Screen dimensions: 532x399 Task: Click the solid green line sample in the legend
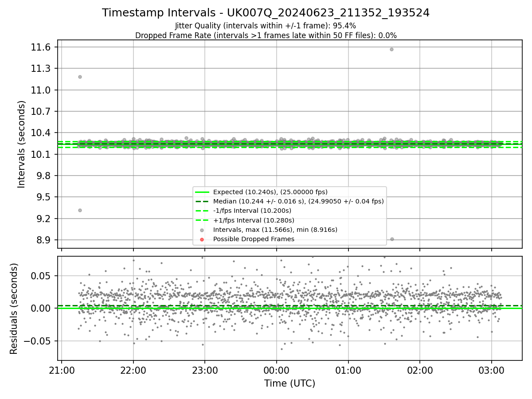pyautogui.click(x=202, y=192)
